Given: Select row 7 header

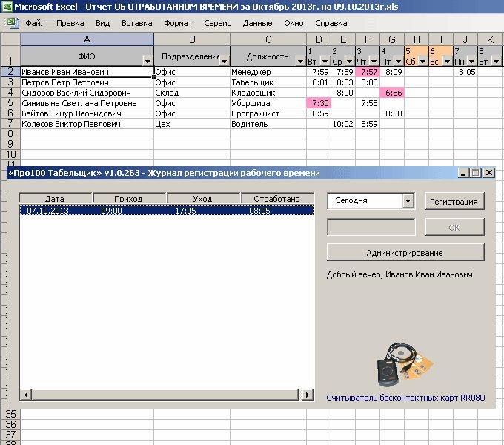Looking at the screenshot, I should pos(10,123).
